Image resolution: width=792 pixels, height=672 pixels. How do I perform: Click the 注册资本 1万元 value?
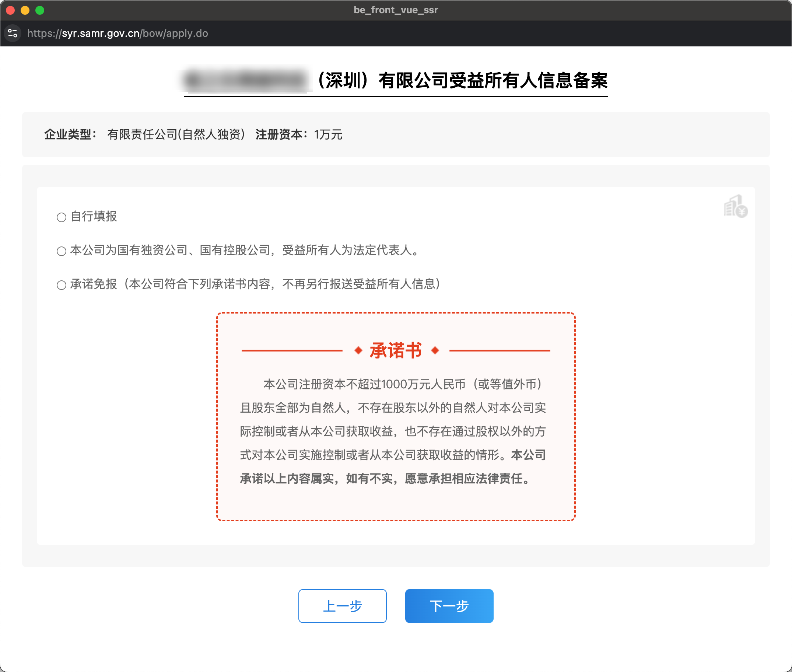pos(328,134)
